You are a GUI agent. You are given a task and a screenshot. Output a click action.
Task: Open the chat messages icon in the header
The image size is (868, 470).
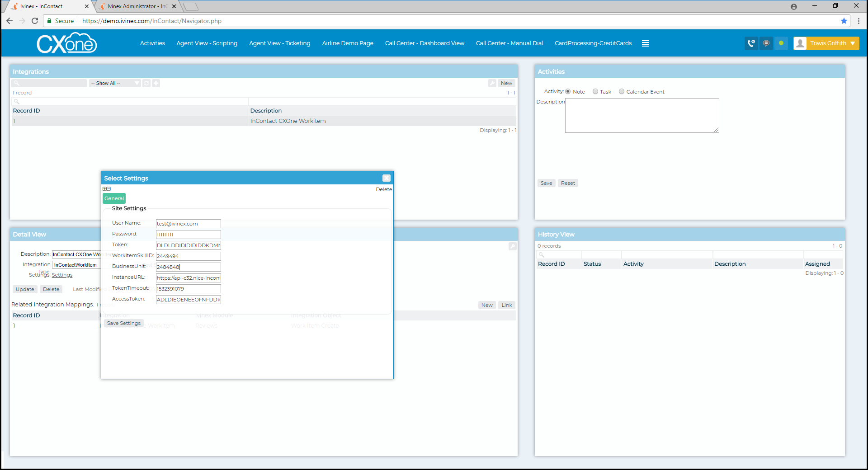[766, 43]
